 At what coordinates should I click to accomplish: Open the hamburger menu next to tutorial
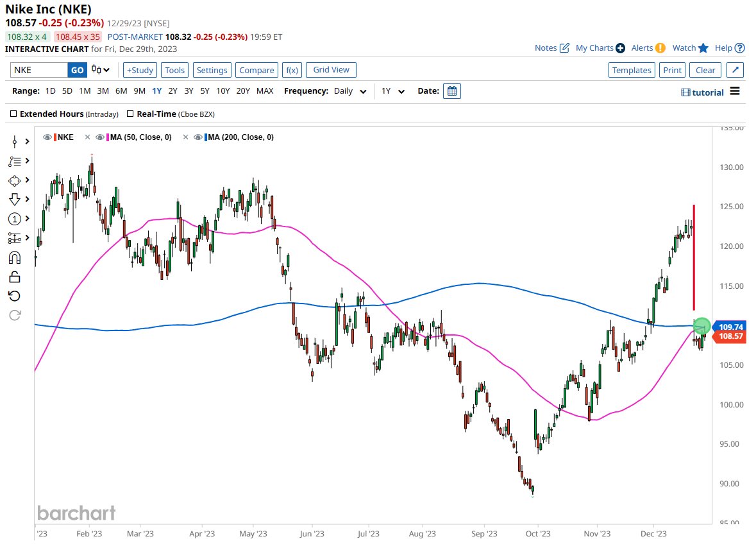[735, 91]
